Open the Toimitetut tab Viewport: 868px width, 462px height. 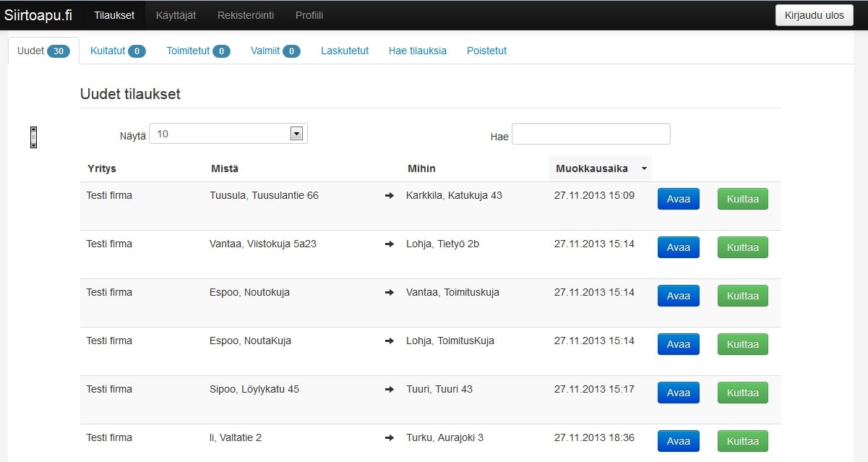(198, 51)
